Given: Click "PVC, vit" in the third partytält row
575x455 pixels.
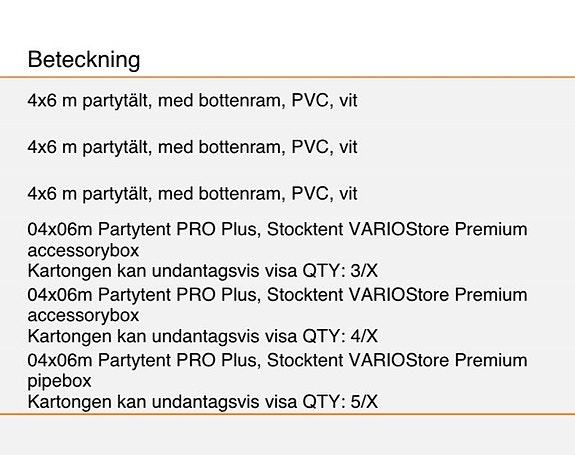Looking at the screenshot, I should pos(324,194).
